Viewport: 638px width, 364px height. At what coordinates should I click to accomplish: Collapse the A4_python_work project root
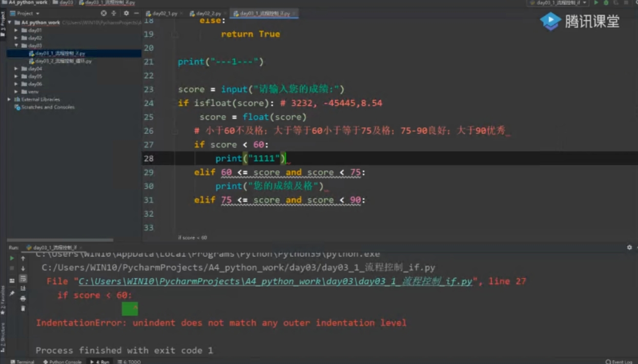[10, 23]
